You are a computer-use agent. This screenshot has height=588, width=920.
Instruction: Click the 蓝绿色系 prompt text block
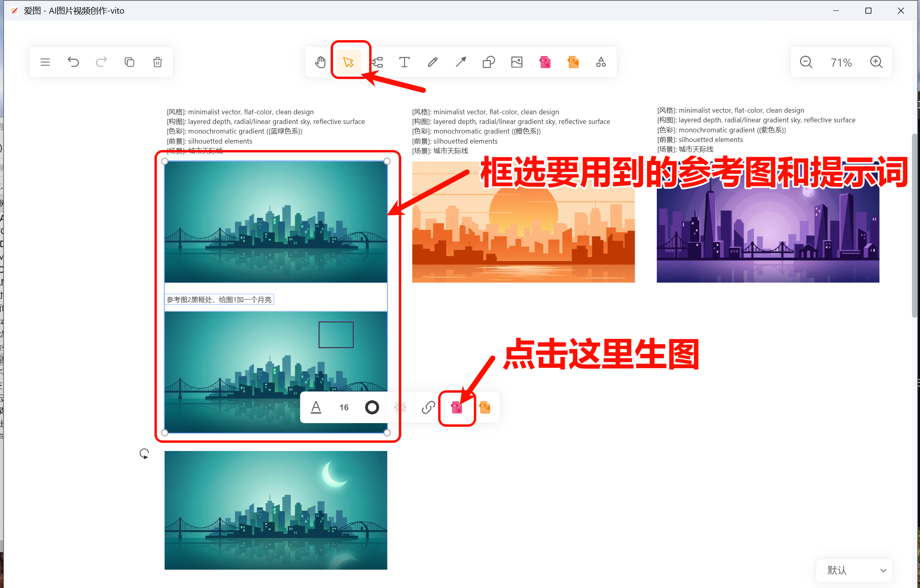(266, 131)
